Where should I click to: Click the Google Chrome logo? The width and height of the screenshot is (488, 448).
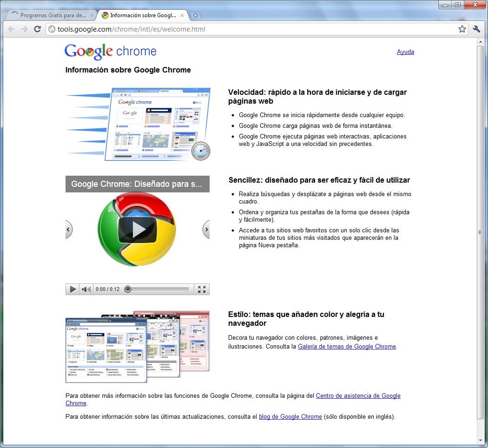pos(111,51)
